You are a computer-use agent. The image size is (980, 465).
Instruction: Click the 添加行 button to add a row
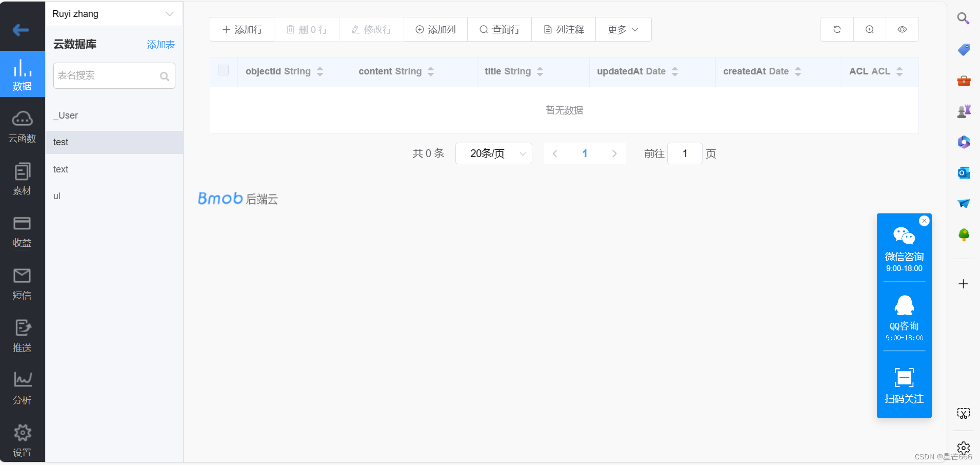pos(242,29)
